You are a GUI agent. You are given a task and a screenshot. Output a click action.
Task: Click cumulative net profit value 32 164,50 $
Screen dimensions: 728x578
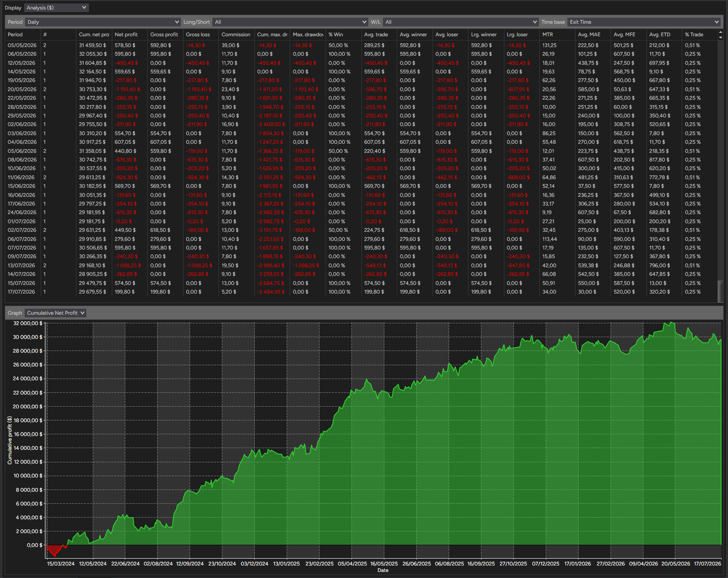(92, 72)
